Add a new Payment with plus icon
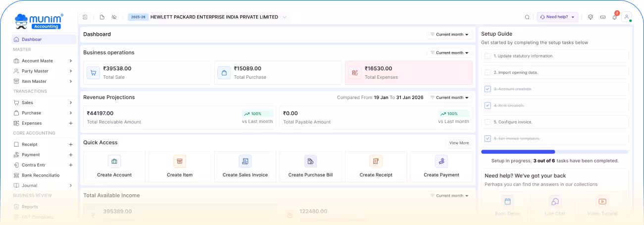644x225 pixels. (71, 155)
